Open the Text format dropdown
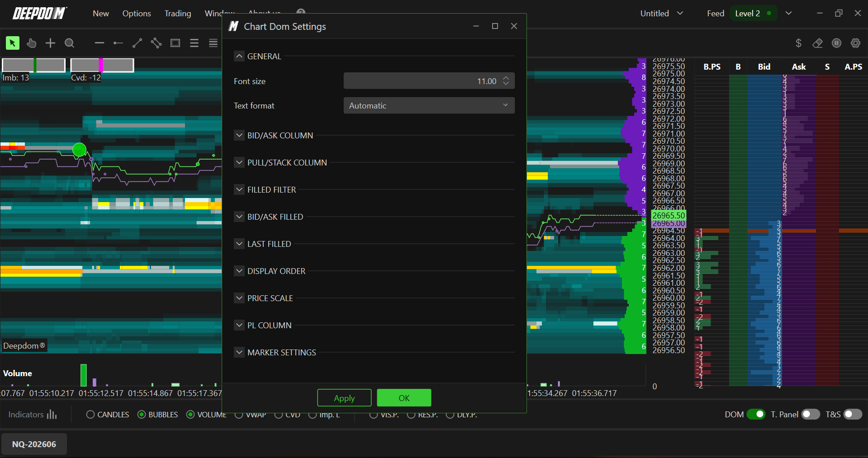The image size is (868, 458). point(429,105)
